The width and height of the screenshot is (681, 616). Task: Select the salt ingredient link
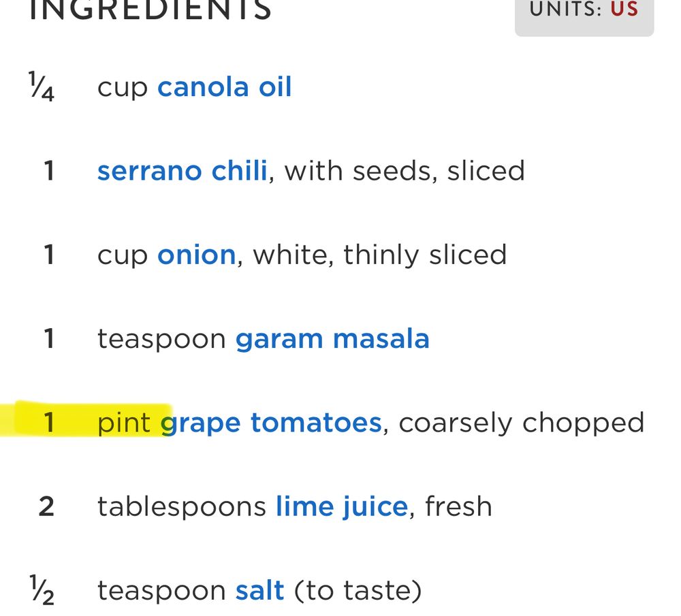259,590
